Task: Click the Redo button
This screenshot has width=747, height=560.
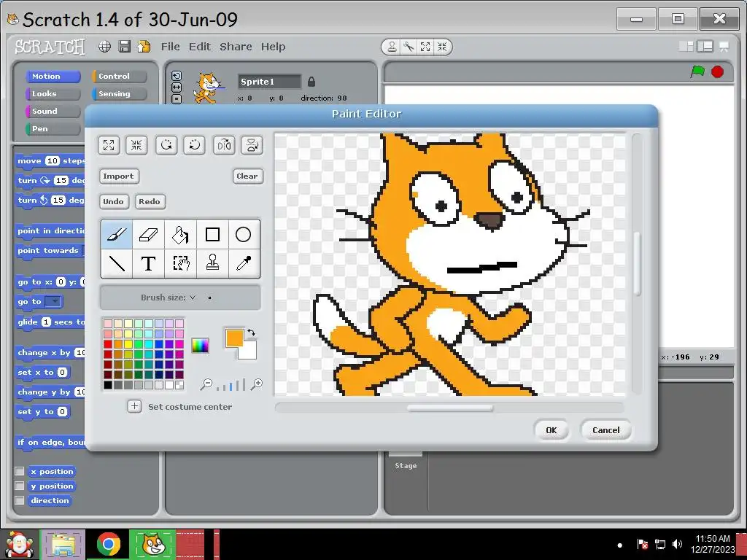Action: [x=150, y=201]
